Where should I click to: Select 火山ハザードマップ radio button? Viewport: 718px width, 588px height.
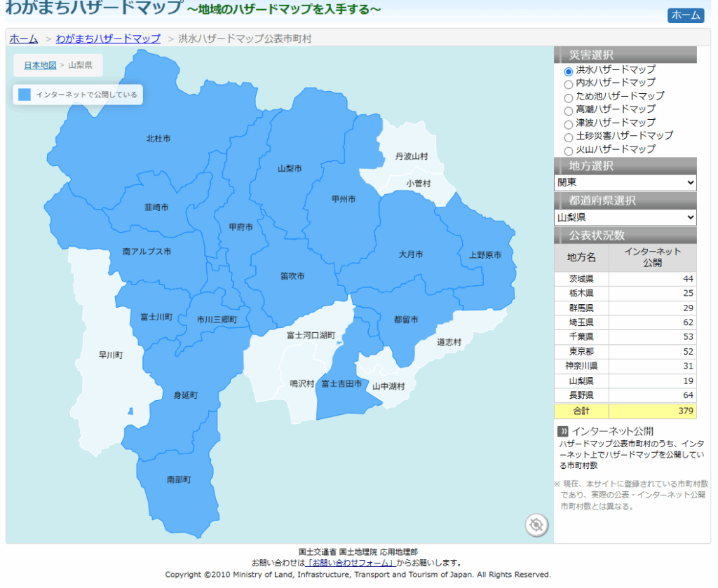click(x=569, y=151)
